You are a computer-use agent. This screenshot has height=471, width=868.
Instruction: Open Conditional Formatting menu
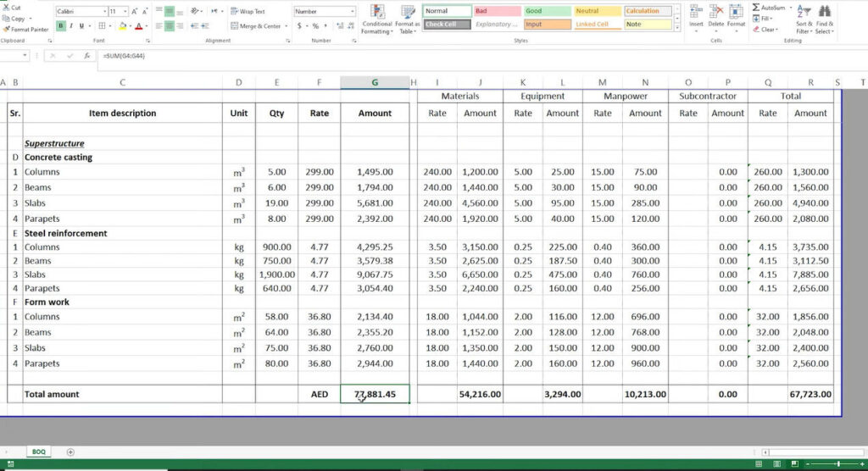tap(377, 19)
